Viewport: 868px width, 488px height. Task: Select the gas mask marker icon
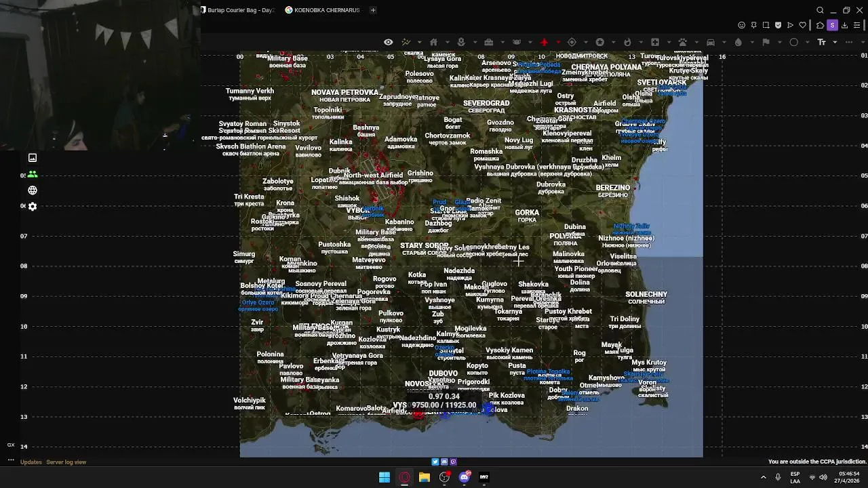(x=516, y=42)
